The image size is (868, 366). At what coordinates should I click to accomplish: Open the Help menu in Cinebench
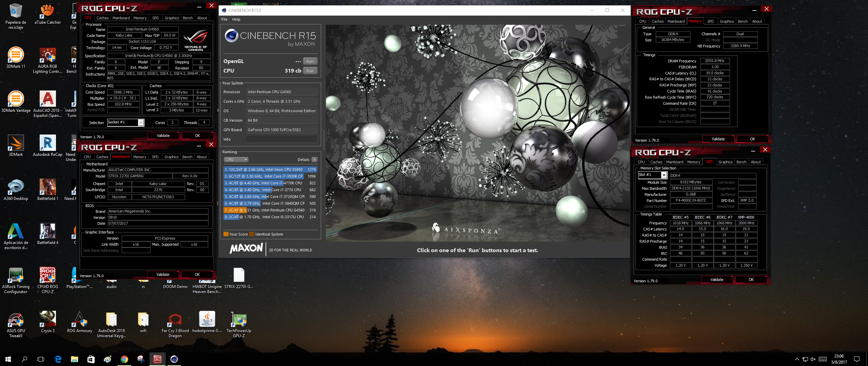pyautogui.click(x=236, y=19)
